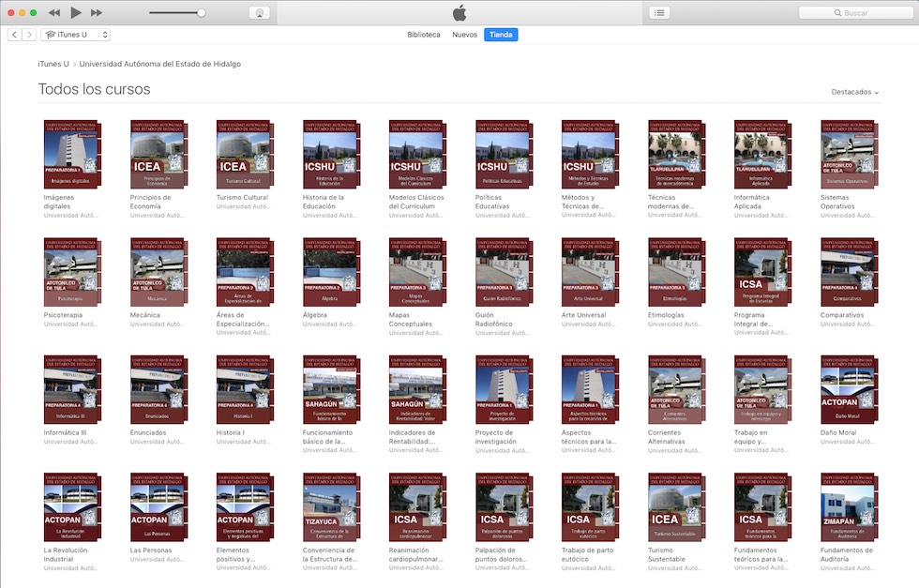Click the Buscar search field
The height and width of the screenshot is (588, 919).
(855, 13)
